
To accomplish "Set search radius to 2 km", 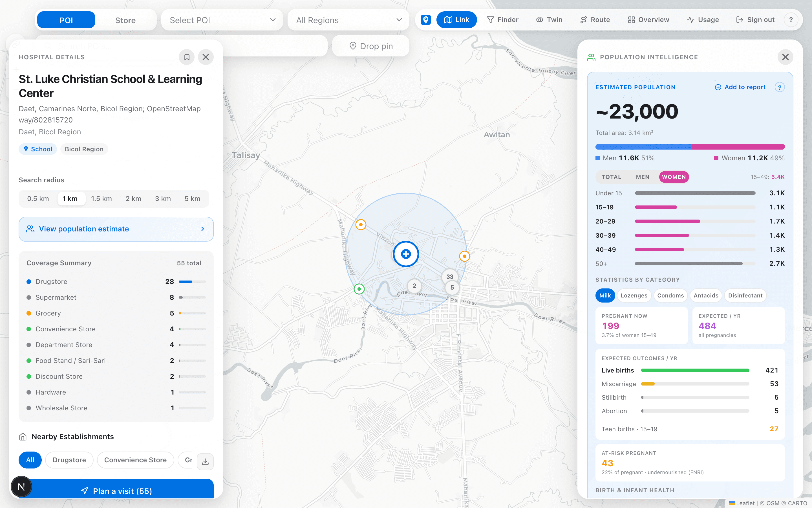I will click(x=133, y=199).
